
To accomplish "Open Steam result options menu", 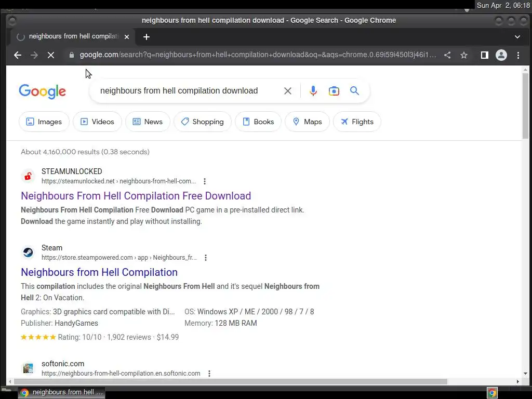I will [206, 258].
